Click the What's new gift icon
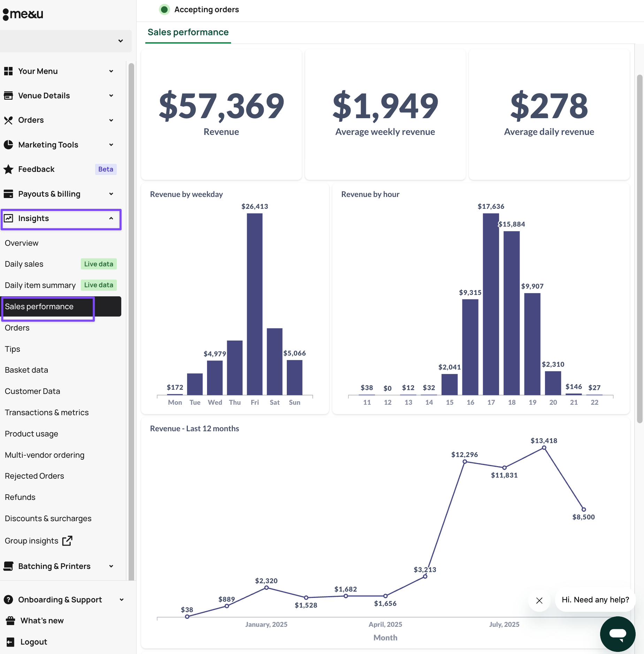The width and height of the screenshot is (644, 654). pos(10,621)
